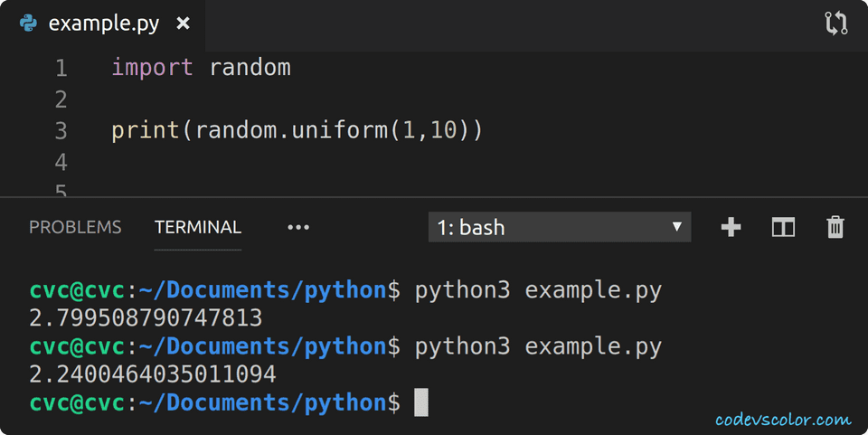The width and height of the screenshot is (868, 435).
Task: Click line number 4 in the gutter
Action: pos(61,163)
